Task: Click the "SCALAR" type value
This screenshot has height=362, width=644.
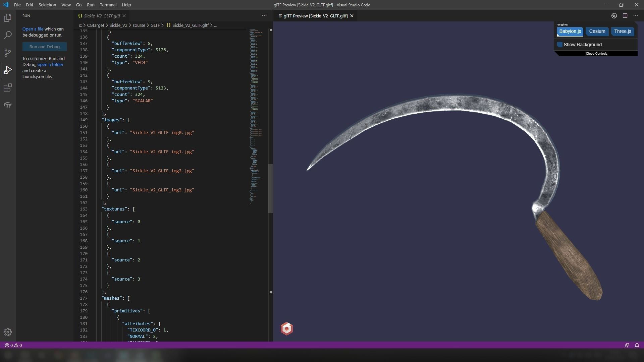Action: [x=143, y=101]
